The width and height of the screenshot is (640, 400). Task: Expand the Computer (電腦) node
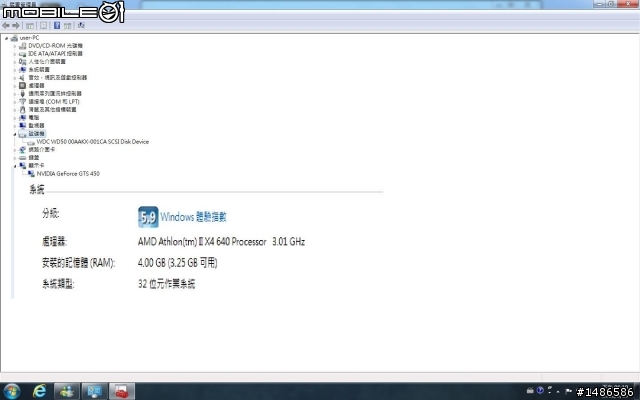click(x=15, y=118)
